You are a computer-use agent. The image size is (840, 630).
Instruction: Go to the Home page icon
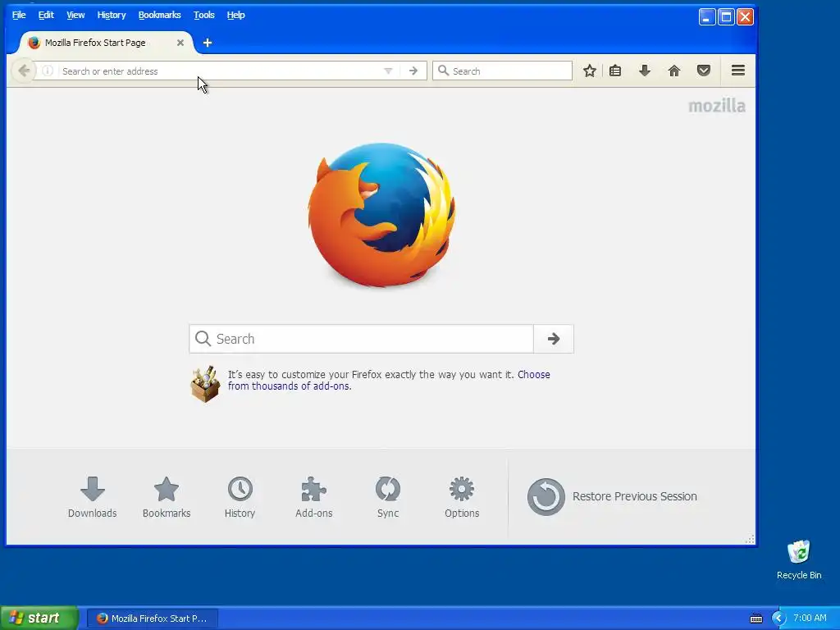674,71
